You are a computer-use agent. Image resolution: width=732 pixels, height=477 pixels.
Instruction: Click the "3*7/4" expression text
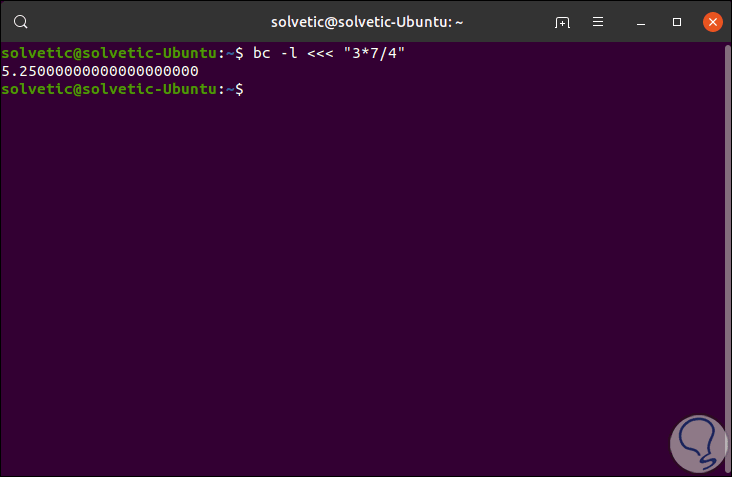[x=374, y=53]
